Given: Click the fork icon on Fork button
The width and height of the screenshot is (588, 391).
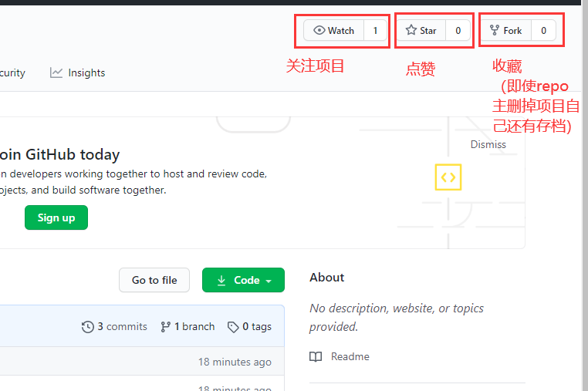Looking at the screenshot, I should tap(495, 30).
